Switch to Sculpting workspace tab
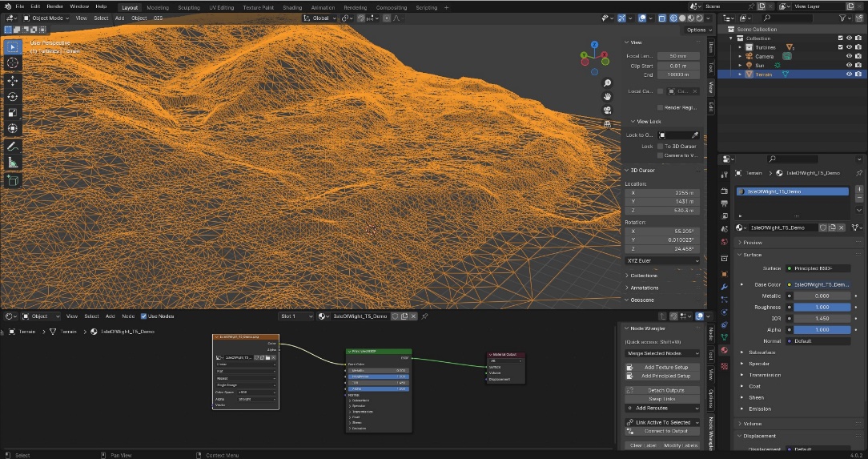 [x=189, y=8]
